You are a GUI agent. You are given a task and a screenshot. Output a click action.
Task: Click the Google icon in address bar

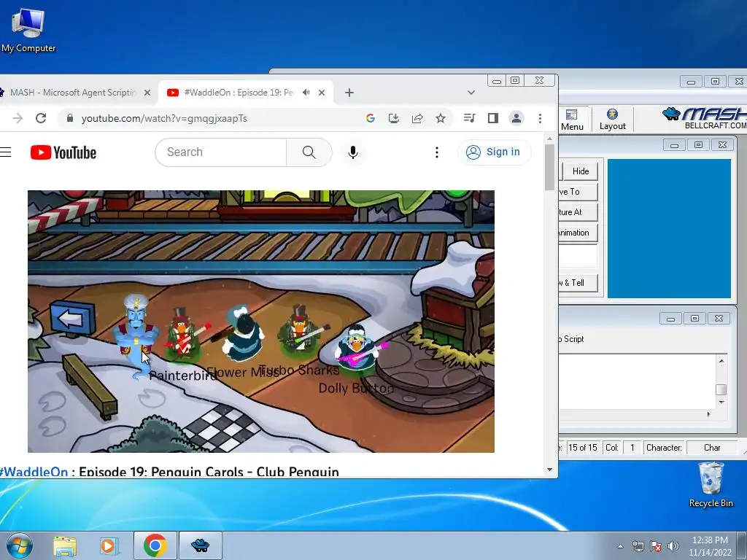pos(370,118)
